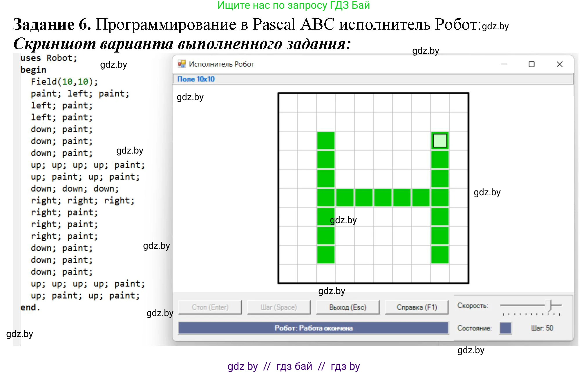Click the Шаг: 50 step counter

[542, 328]
